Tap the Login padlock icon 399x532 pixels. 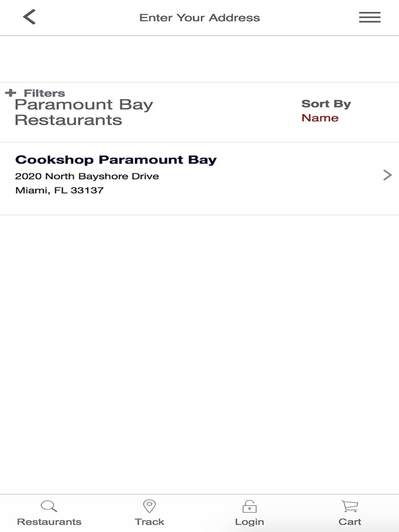tap(249, 506)
